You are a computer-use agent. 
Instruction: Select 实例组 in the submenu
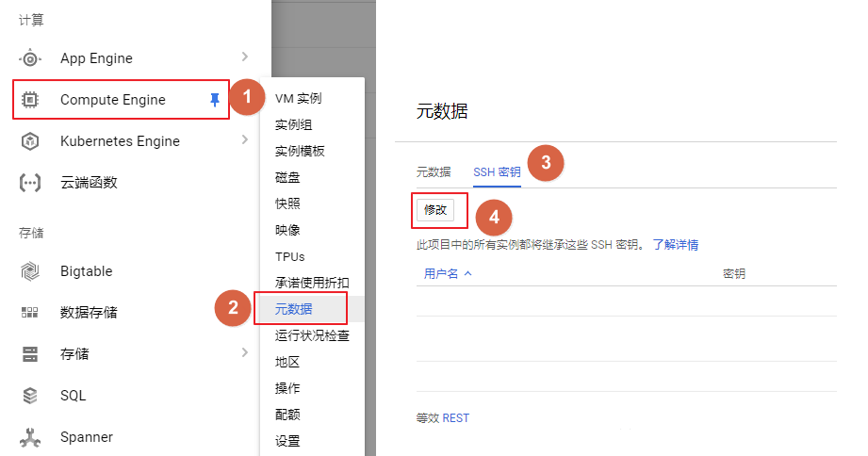293,125
